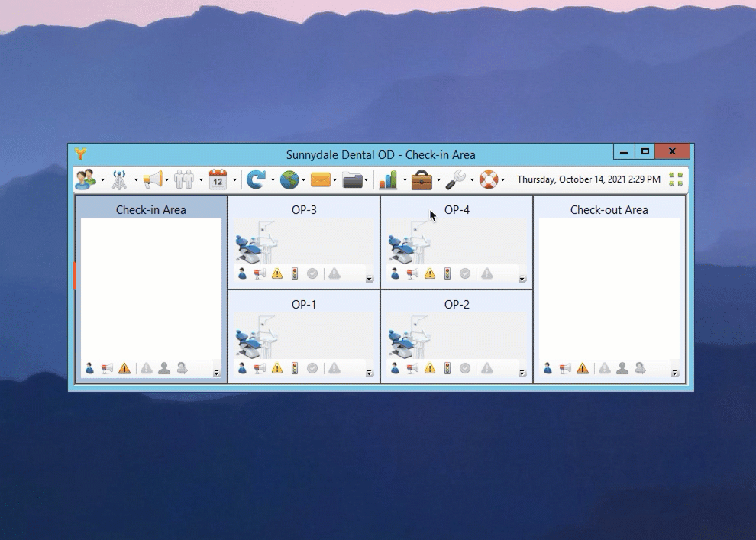Click the green collapse arrows icon beside the date

point(676,179)
